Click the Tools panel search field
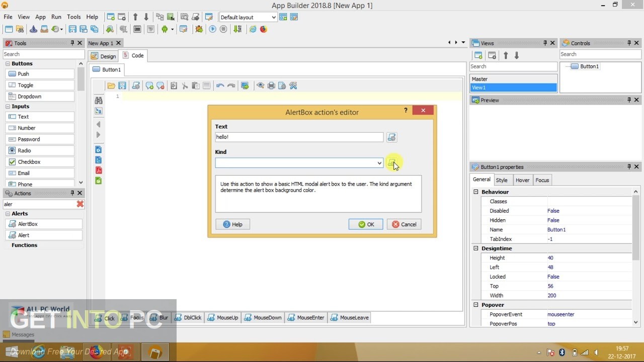644x362 pixels. point(44,54)
